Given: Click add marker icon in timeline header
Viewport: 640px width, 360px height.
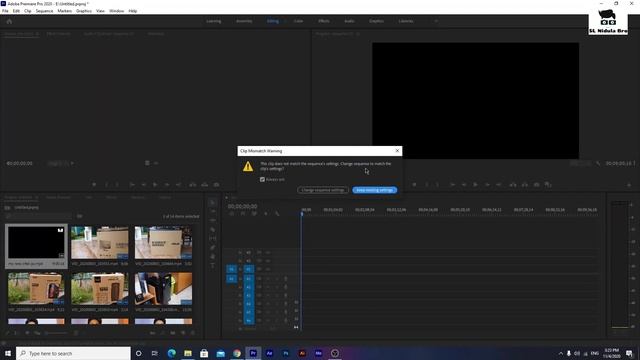Looking at the screenshot, I should [266, 213].
